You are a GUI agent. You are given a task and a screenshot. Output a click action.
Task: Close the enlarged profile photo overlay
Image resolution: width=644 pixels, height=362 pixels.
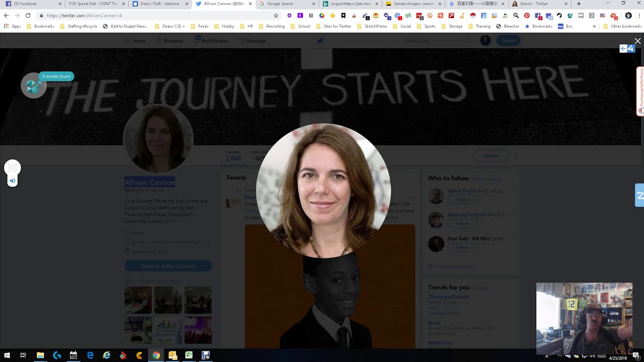click(637, 41)
